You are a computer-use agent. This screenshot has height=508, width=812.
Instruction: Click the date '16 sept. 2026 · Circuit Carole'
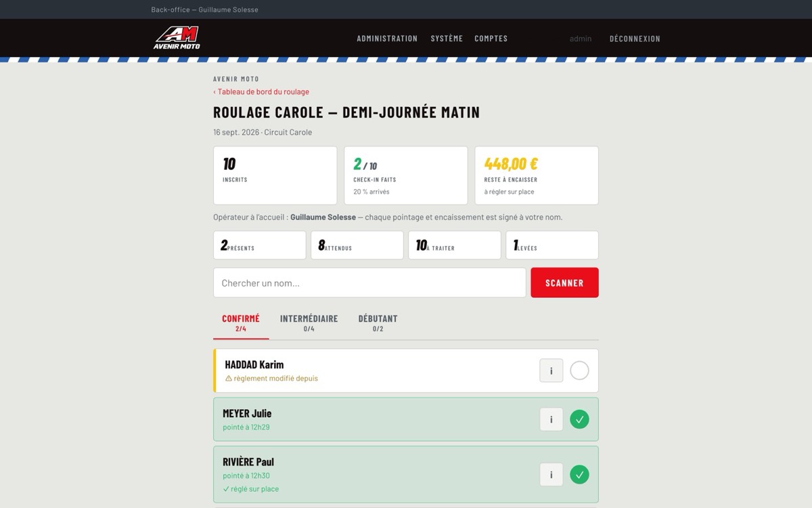(263, 132)
